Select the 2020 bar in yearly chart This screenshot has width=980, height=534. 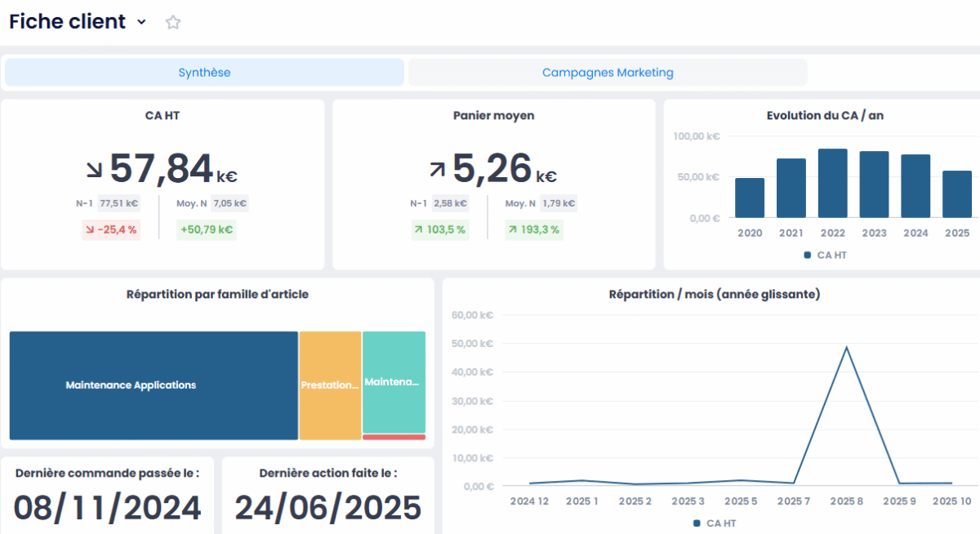750,198
